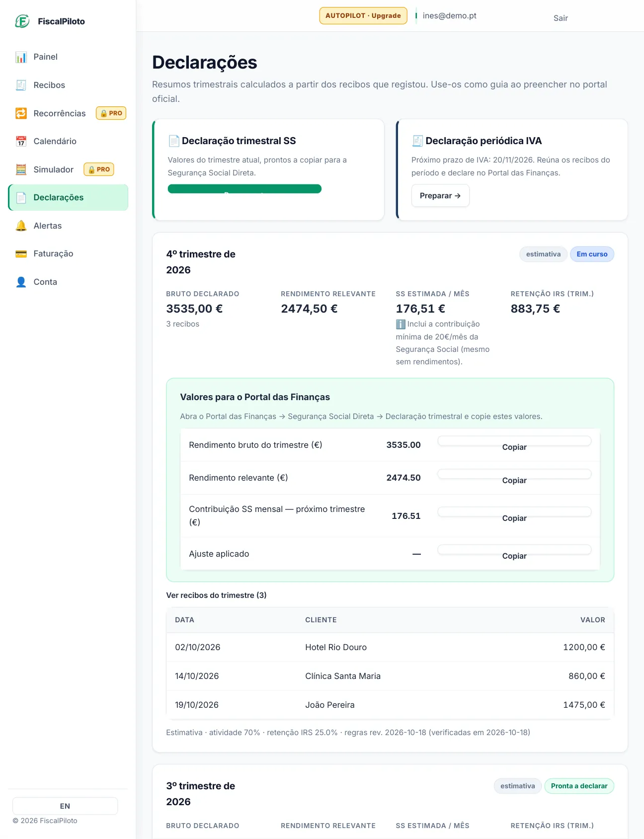Viewport: 644px width, 839px height.
Task: Click the Pronta a declarar status badge
Action: tap(579, 786)
